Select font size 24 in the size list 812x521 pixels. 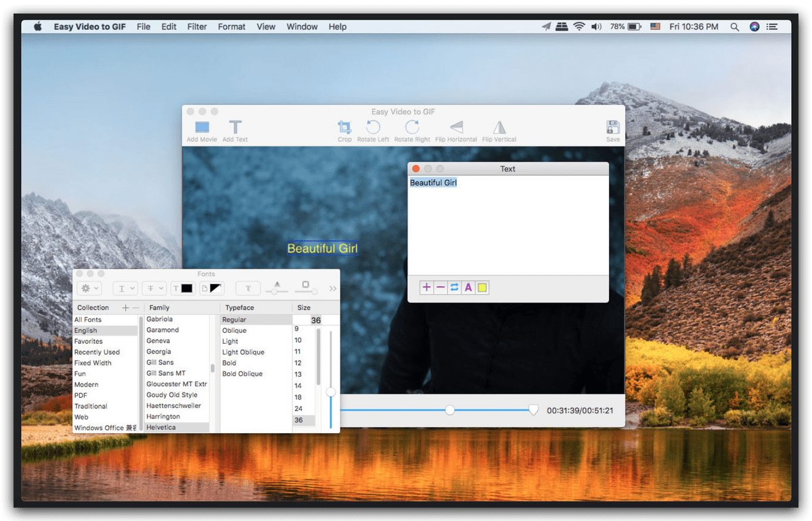click(304, 409)
